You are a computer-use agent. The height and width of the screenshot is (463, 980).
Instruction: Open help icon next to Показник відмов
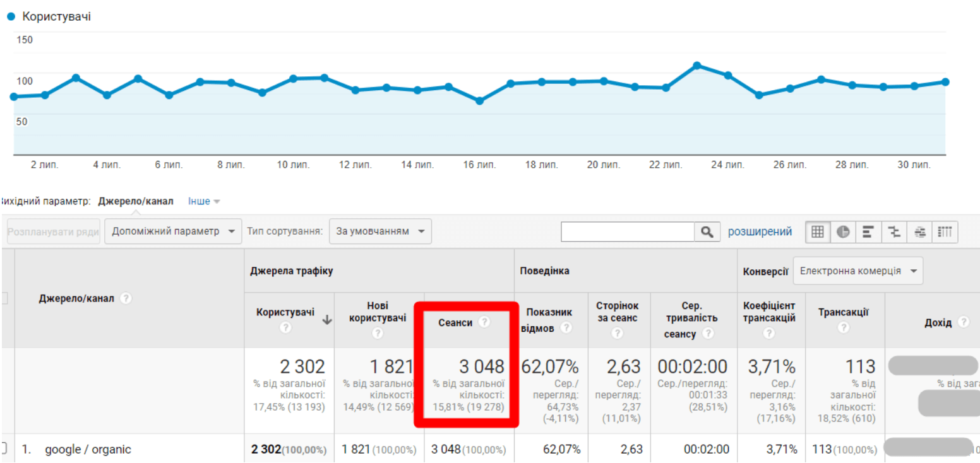click(566, 328)
